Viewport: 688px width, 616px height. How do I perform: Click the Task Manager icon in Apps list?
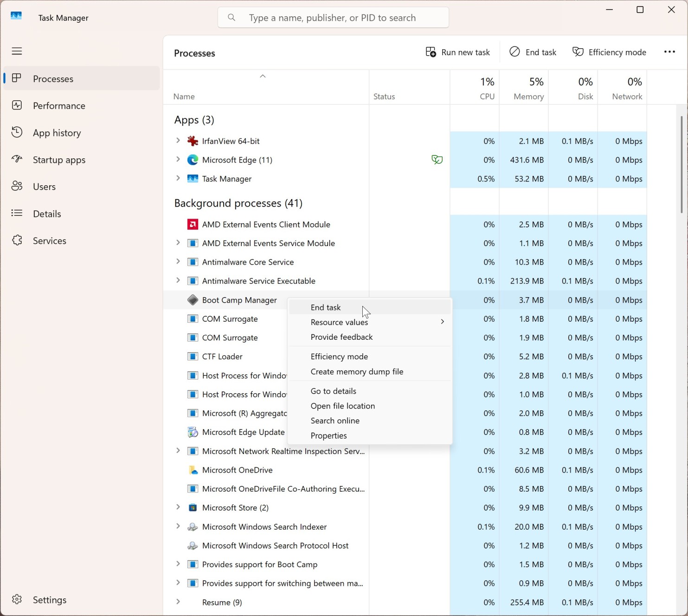pos(193,179)
